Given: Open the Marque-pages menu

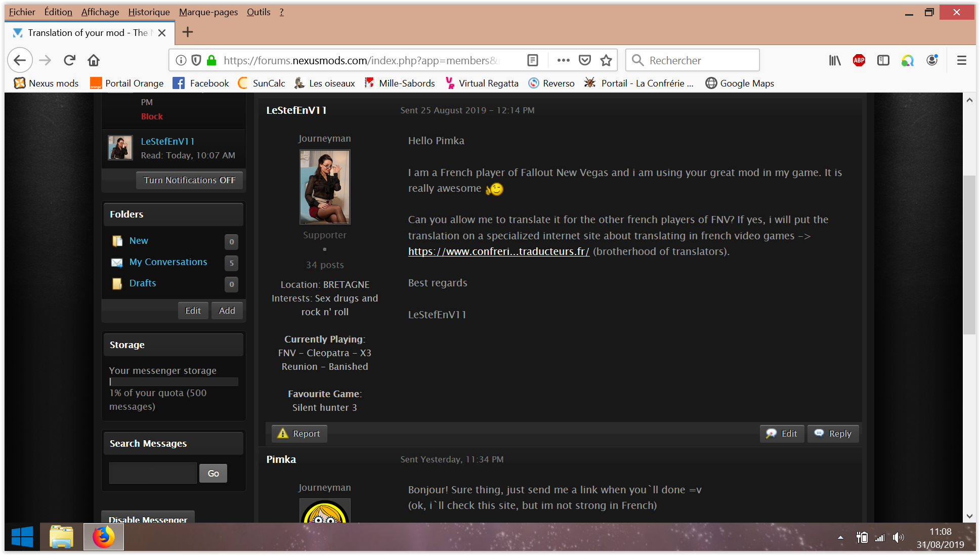Looking at the screenshot, I should click(208, 12).
